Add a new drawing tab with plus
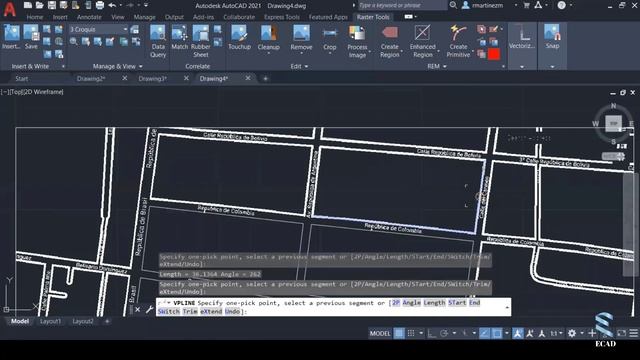 click(265, 78)
